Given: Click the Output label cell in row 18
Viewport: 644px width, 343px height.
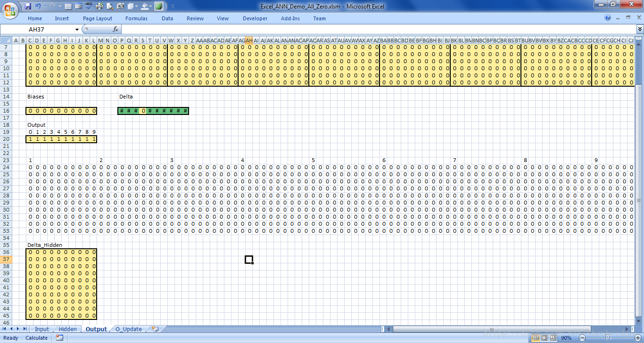Looking at the screenshot, I should (36, 125).
